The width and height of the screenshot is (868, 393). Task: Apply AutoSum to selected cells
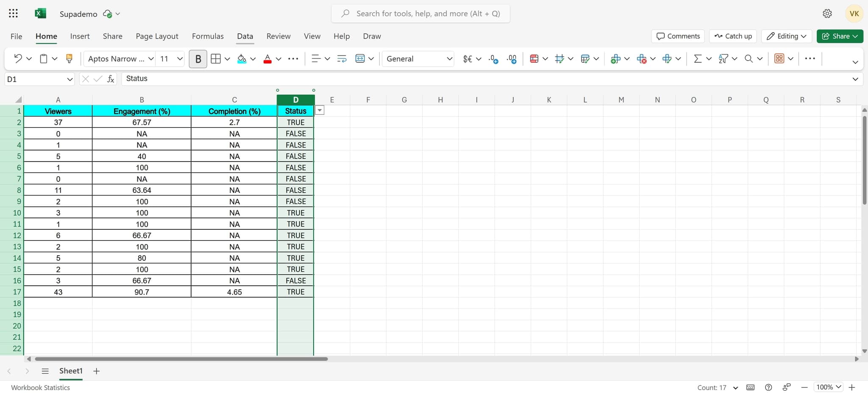coord(697,59)
